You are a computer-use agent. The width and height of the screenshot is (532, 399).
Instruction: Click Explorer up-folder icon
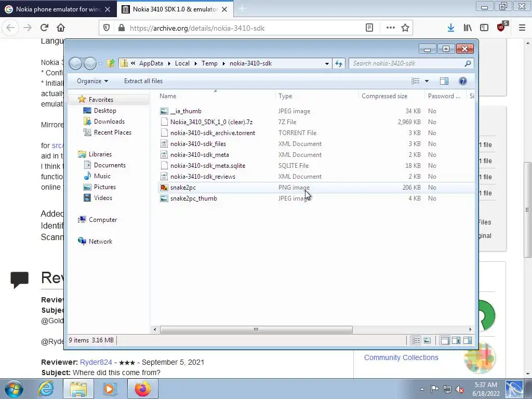(x=111, y=63)
